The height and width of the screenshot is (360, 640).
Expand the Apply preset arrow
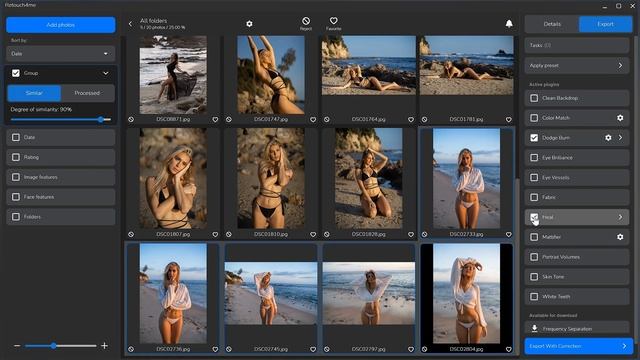coord(620,65)
